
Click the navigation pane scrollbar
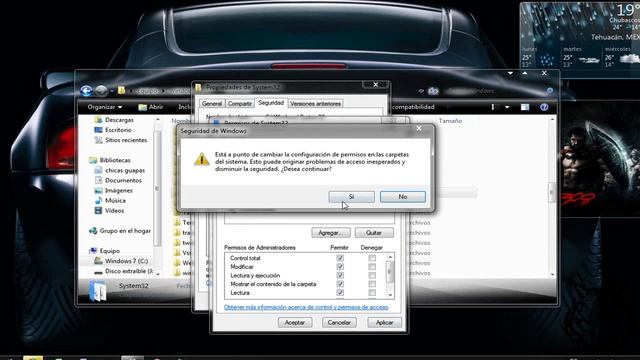pyautogui.click(x=157, y=189)
